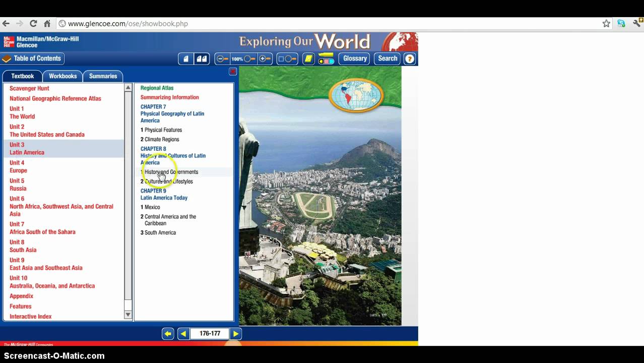Open Chapter 7 Physical Geography of Latin America
Viewport: 644px width, 363px height.
[172, 113]
